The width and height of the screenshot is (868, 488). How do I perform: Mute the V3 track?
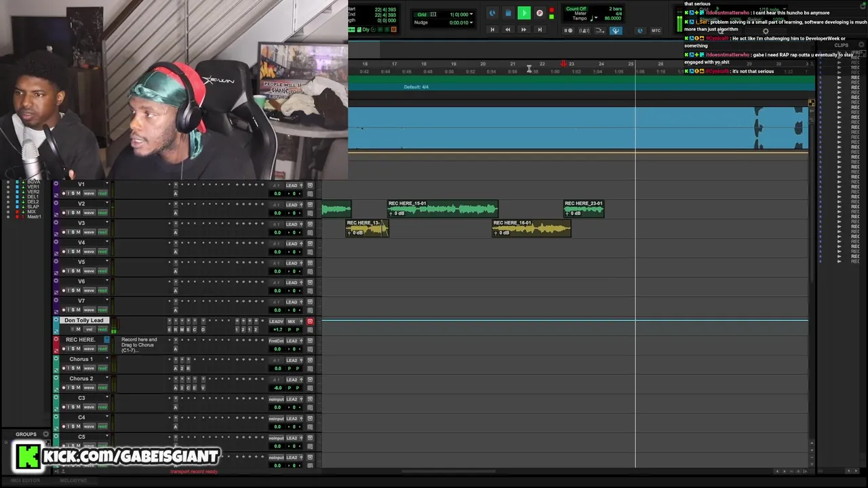(77, 232)
